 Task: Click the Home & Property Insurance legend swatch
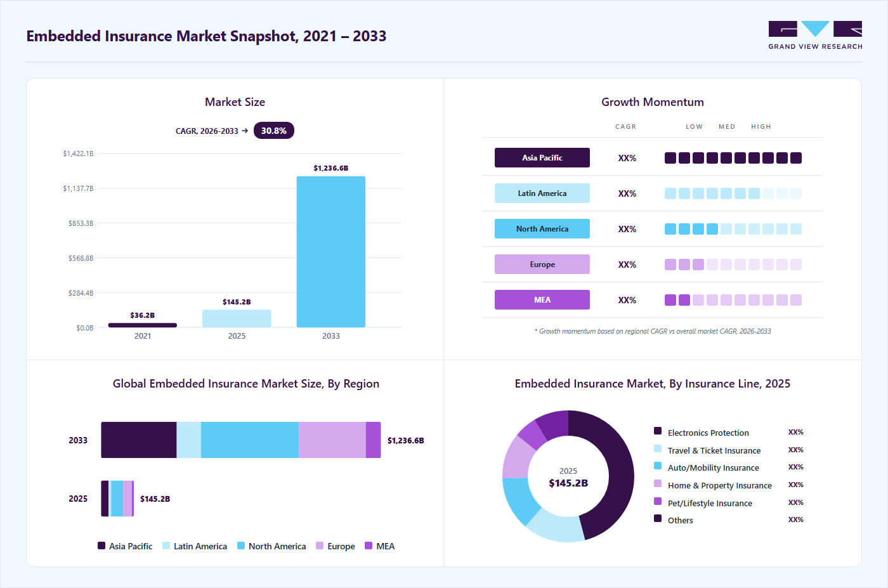[658, 483]
